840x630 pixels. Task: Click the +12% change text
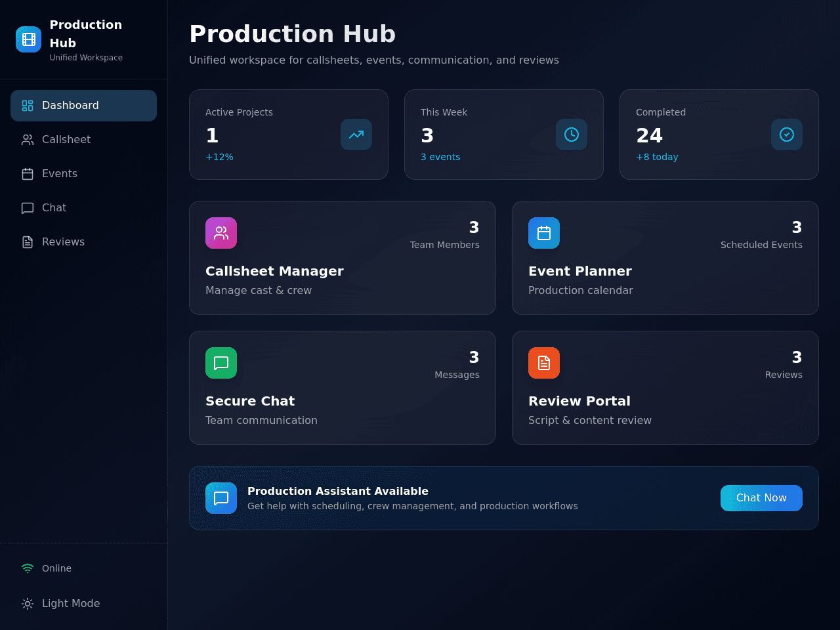click(219, 157)
